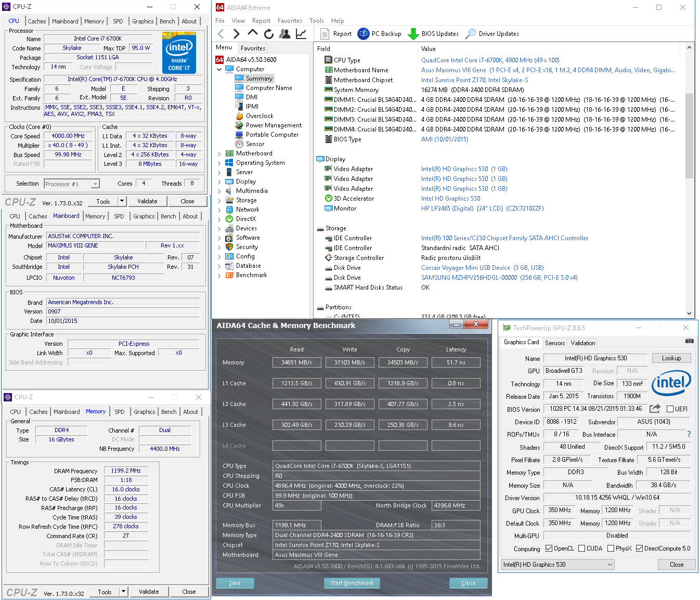The height and width of the screenshot is (600, 700).
Task: Expand the Motherboard tree node
Action: (219, 153)
